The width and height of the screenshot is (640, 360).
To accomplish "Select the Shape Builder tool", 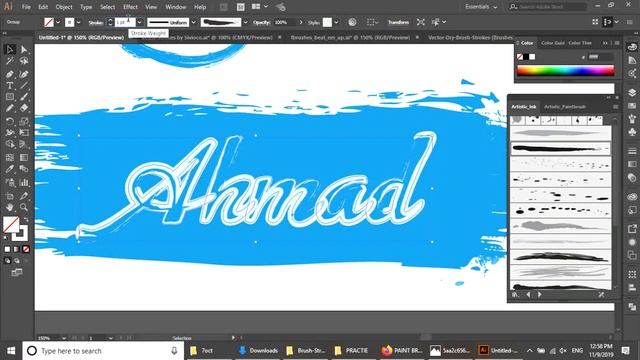I will point(10,144).
